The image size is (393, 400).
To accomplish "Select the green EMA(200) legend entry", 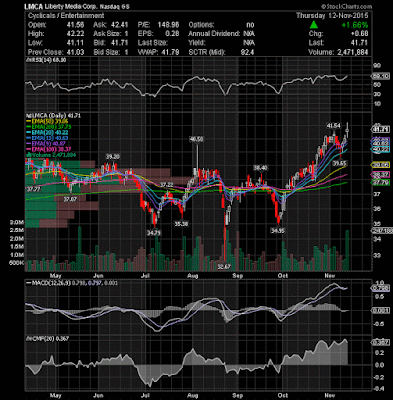I will (49, 127).
